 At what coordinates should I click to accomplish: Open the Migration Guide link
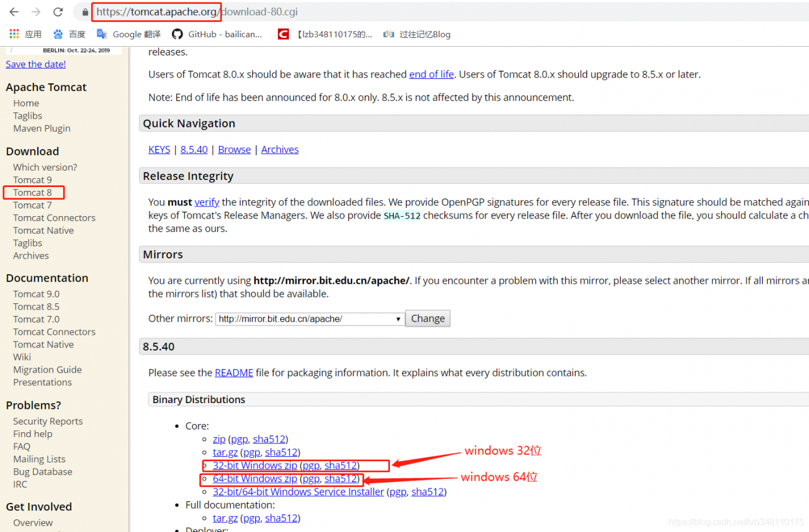click(x=47, y=370)
